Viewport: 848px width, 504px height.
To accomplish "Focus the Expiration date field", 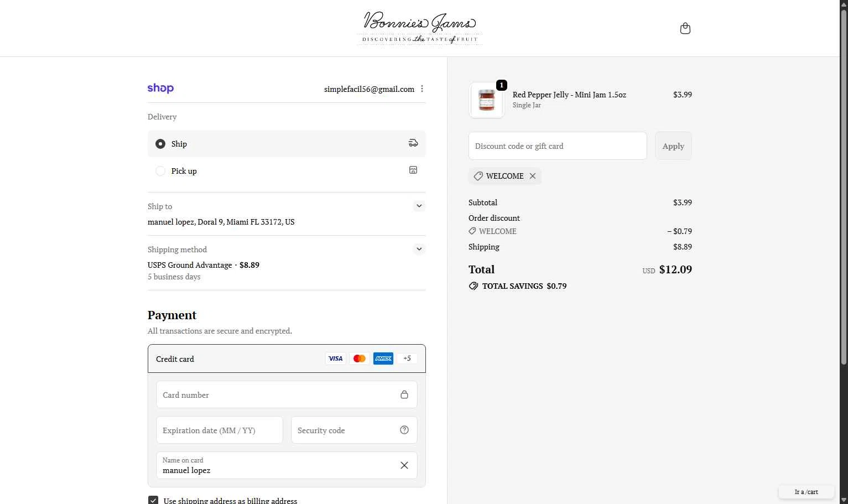I will tap(220, 430).
